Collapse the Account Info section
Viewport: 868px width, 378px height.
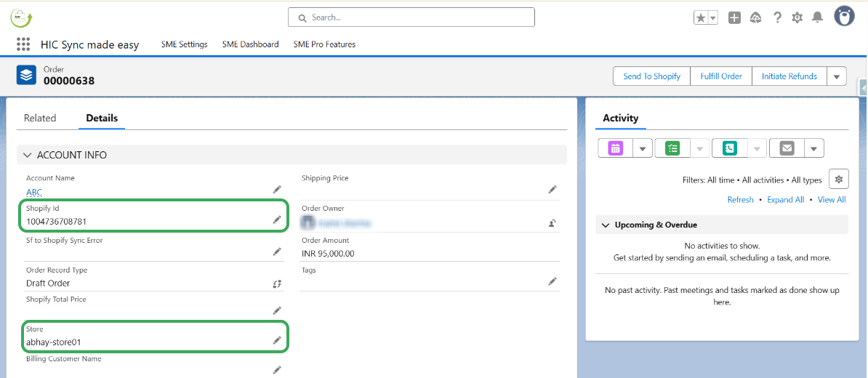28,155
